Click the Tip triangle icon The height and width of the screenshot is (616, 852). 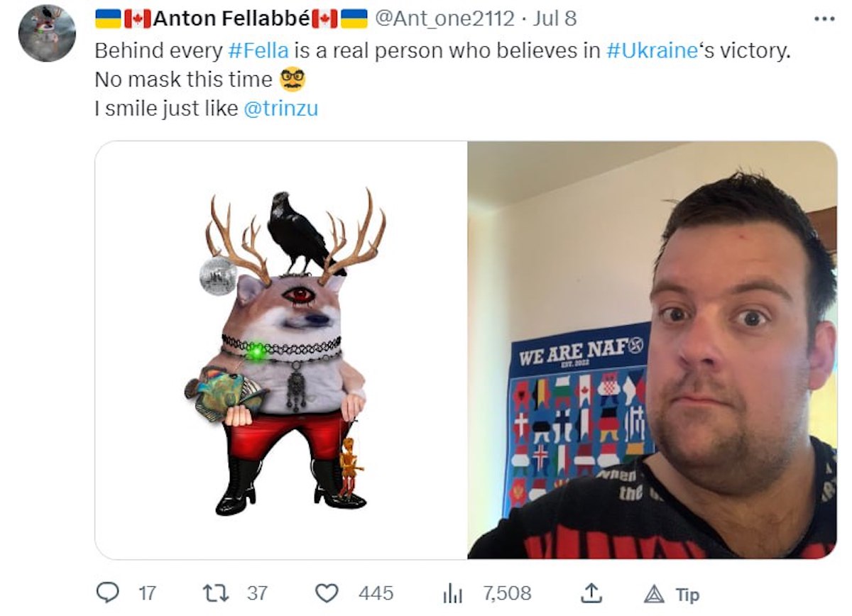[x=652, y=595]
